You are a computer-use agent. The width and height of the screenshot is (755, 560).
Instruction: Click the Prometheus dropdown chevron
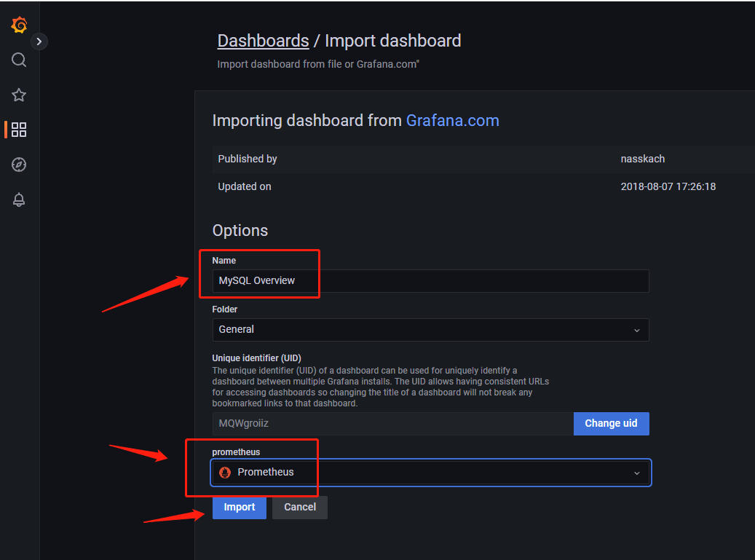coord(636,473)
